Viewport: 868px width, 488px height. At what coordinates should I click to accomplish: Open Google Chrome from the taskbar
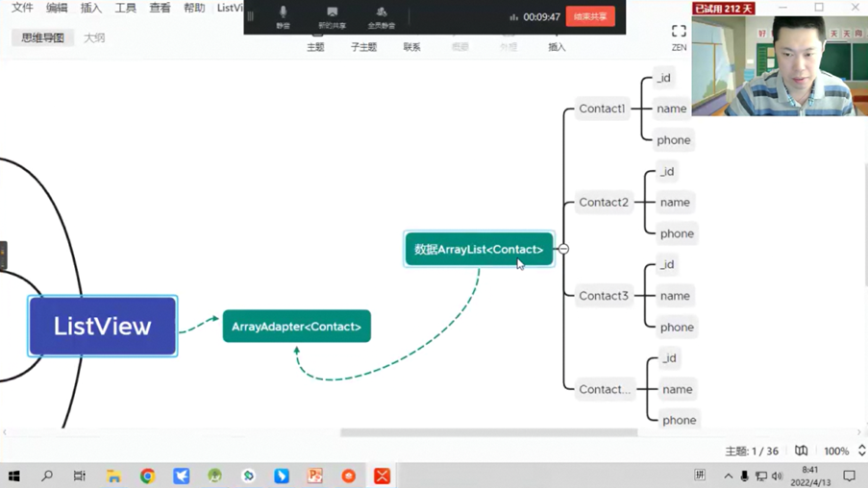[x=147, y=476]
